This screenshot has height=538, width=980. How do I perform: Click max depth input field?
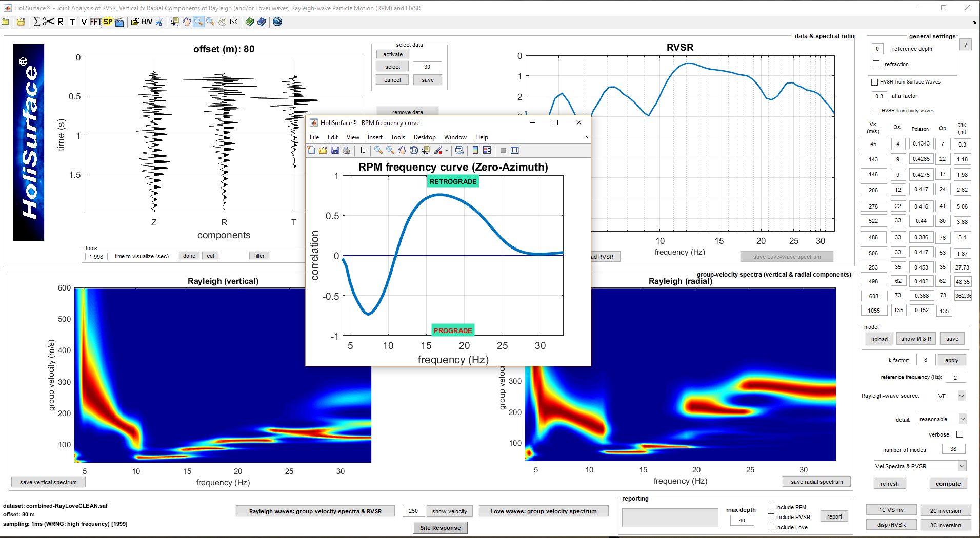point(742,520)
